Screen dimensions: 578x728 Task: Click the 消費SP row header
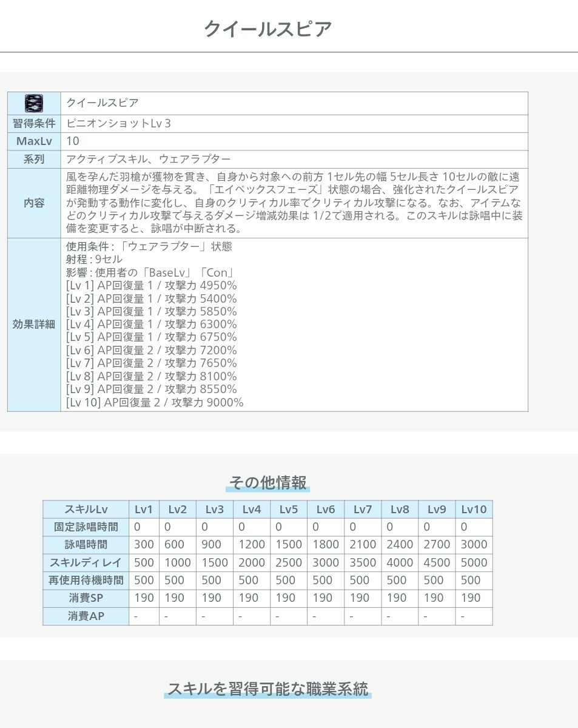(x=86, y=598)
